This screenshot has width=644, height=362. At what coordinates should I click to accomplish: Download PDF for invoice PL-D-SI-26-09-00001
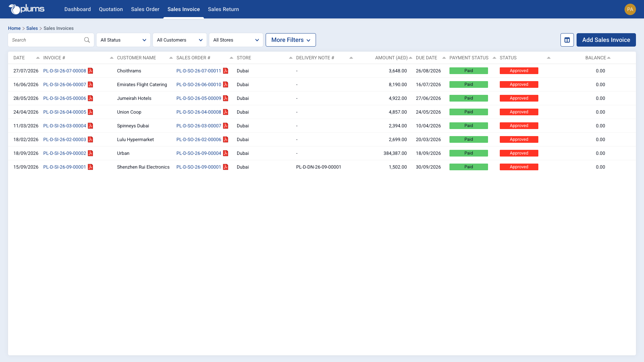tap(91, 167)
